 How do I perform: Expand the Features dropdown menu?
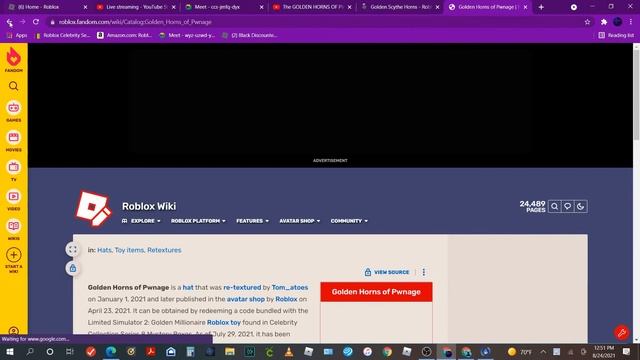click(x=252, y=221)
